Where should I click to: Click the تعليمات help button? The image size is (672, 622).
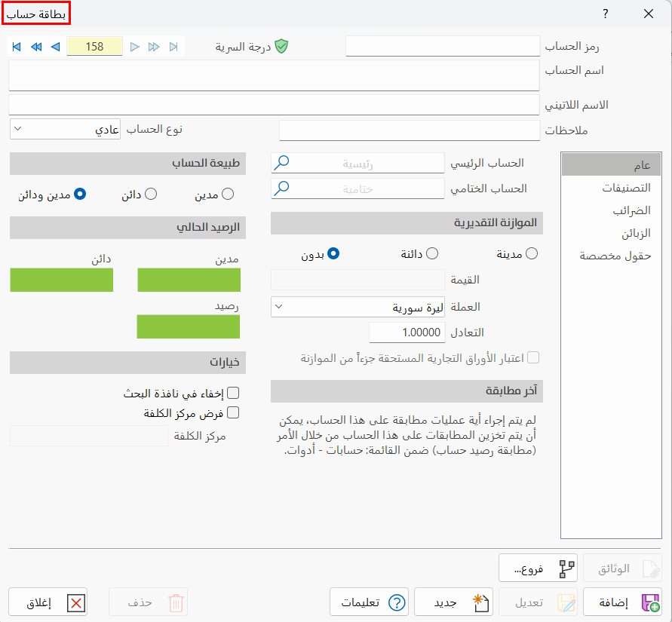tap(369, 602)
